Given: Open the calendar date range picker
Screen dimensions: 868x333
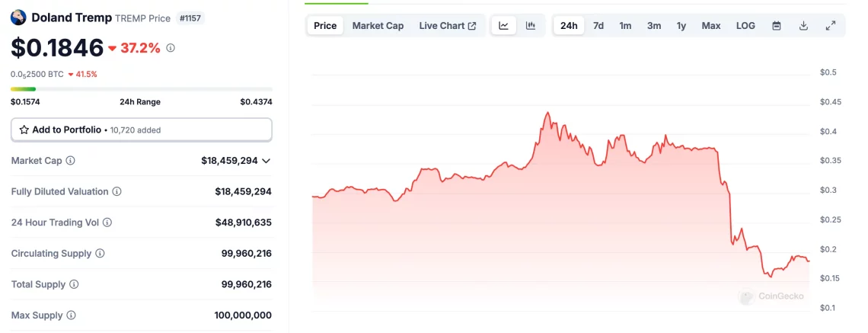Looking at the screenshot, I should click(777, 26).
